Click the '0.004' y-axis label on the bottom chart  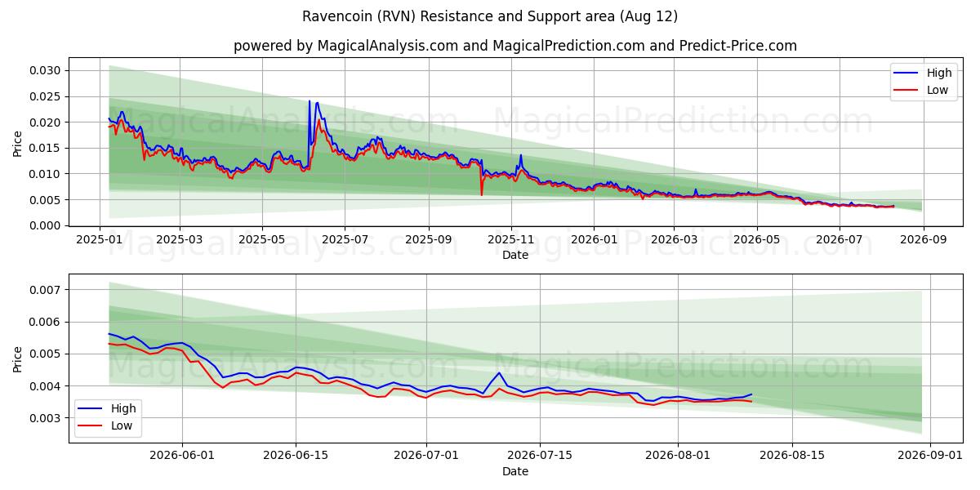46,386
